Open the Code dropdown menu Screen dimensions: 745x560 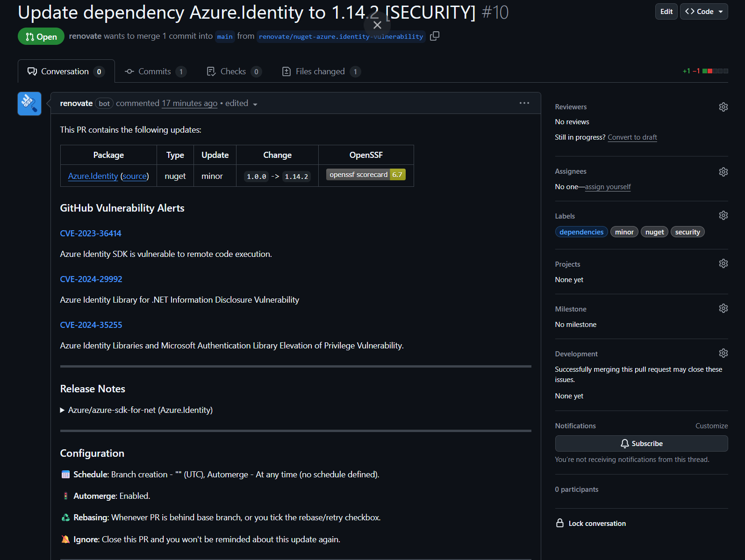(704, 12)
